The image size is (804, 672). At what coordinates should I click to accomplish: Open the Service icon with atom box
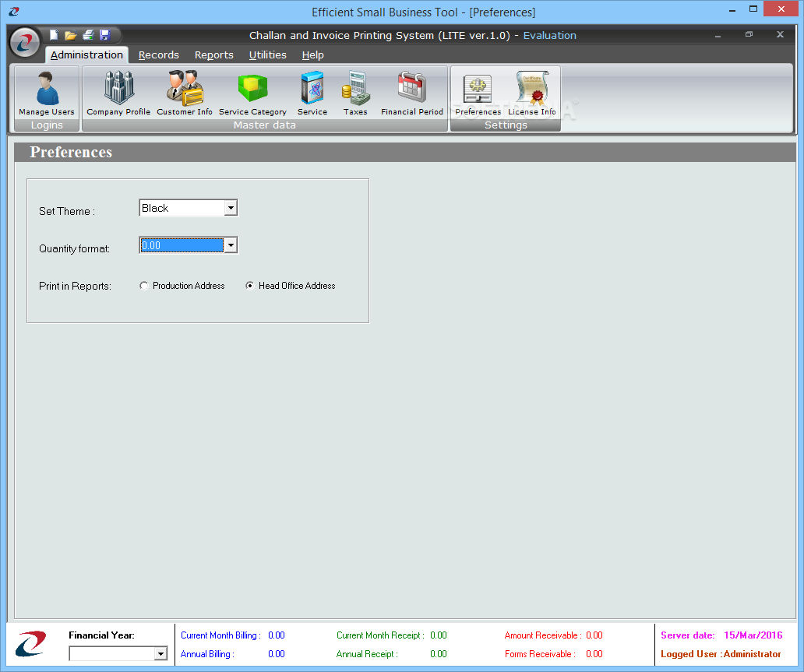point(312,93)
